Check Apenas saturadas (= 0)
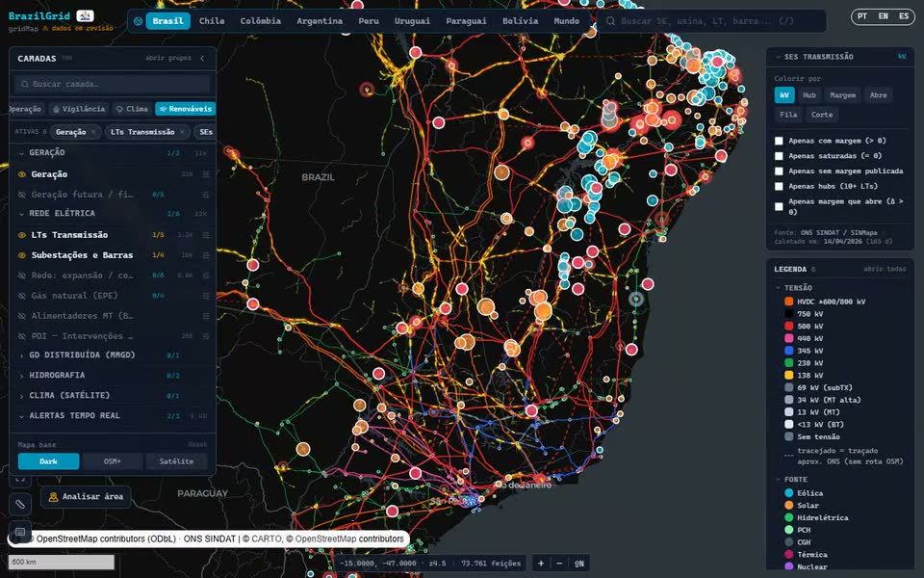 [779, 156]
